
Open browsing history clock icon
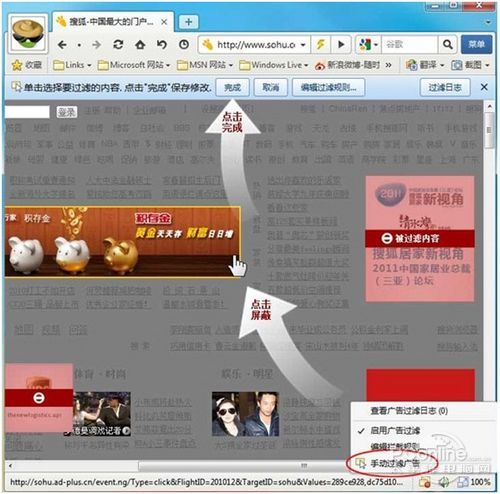[x=184, y=44]
